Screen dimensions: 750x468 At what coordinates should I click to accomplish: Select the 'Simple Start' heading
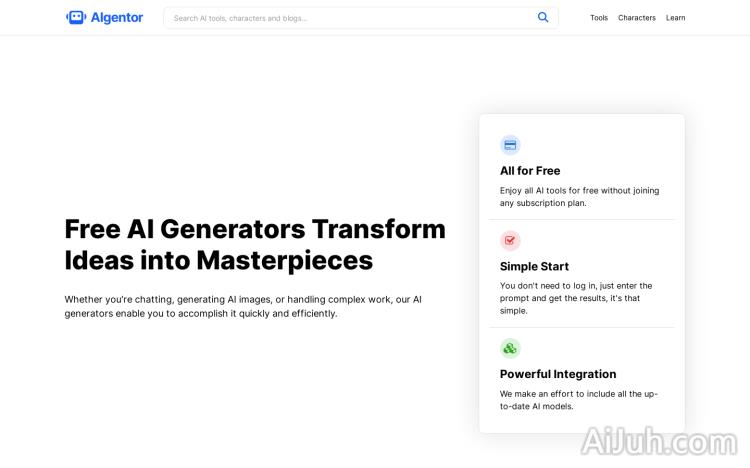pos(534,267)
